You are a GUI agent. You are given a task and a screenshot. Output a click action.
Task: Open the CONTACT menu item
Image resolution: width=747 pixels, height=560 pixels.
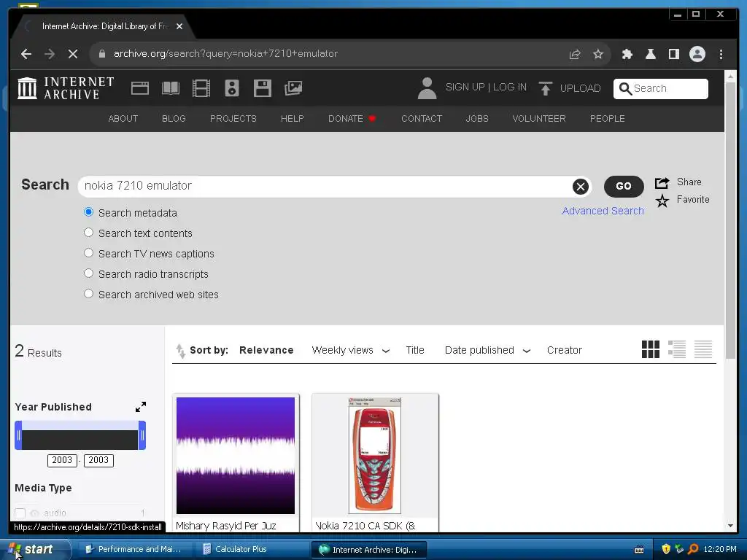422,119
